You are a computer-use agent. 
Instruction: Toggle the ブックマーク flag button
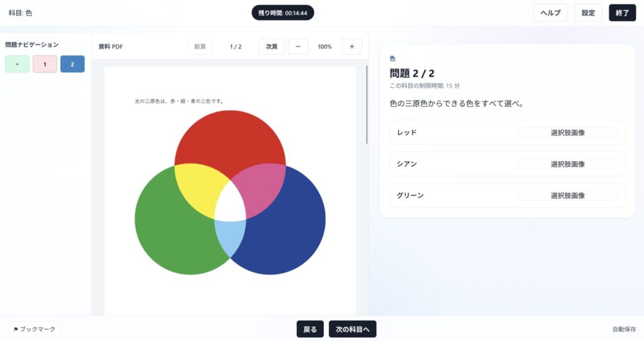pyautogui.click(x=35, y=329)
